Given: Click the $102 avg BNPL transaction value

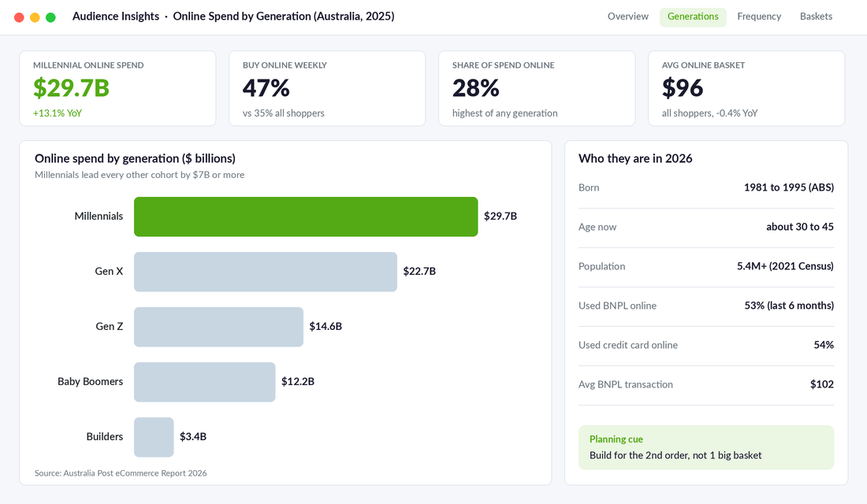Looking at the screenshot, I should (x=821, y=384).
